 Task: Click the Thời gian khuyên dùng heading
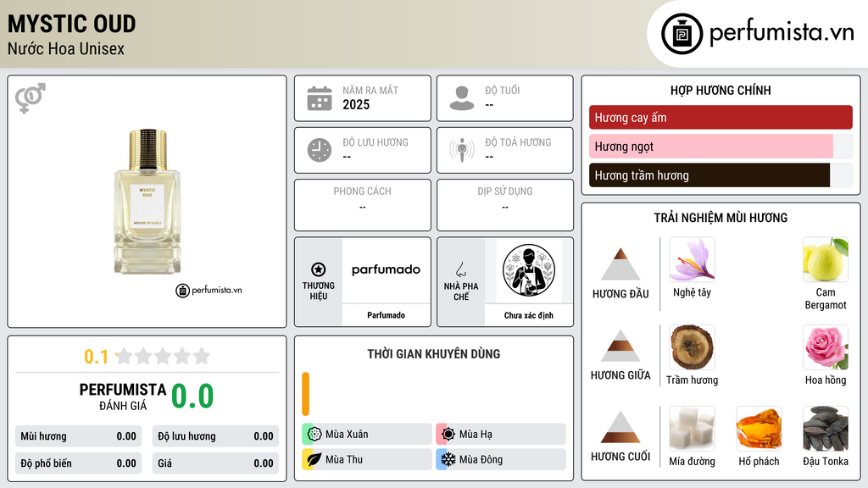(x=434, y=354)
